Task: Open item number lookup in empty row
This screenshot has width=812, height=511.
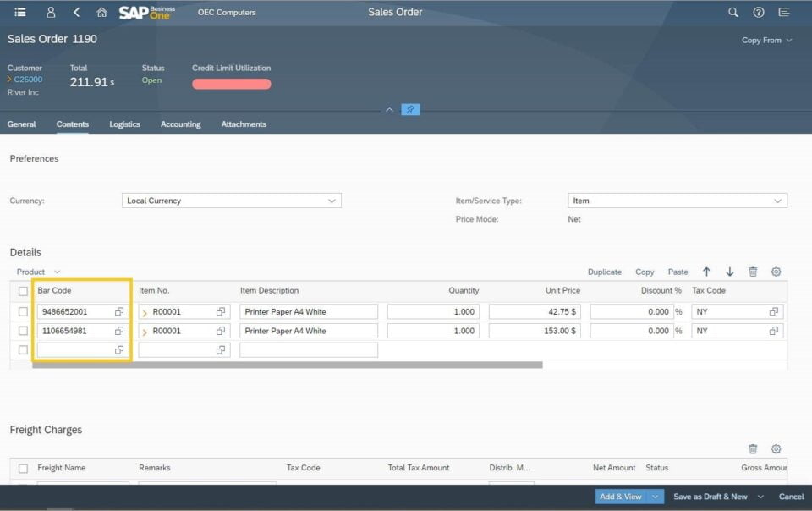Action: click(x=221, y=350)
